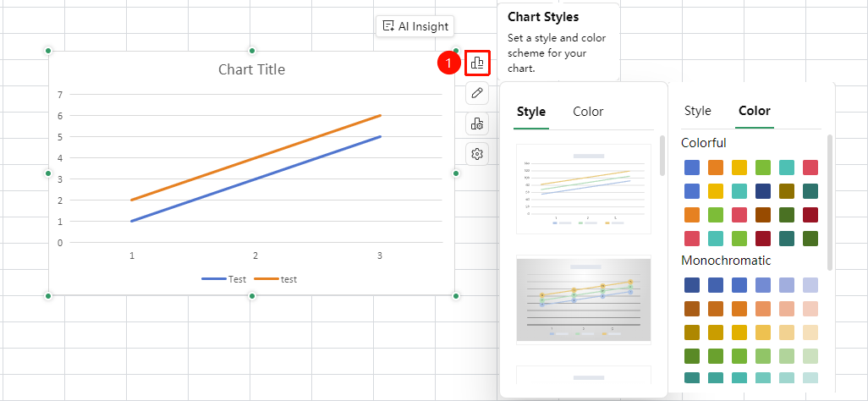Select the blue data line in chart
This screenshot has height=401, width=868.
pyautogui.click(x=255, y=179)
